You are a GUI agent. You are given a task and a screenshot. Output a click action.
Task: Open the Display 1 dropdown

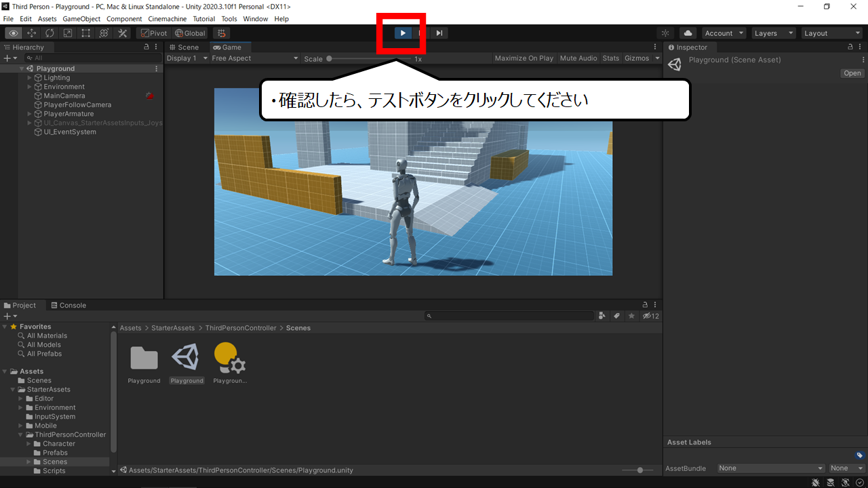pyautogui.click(x=187, y=58)
